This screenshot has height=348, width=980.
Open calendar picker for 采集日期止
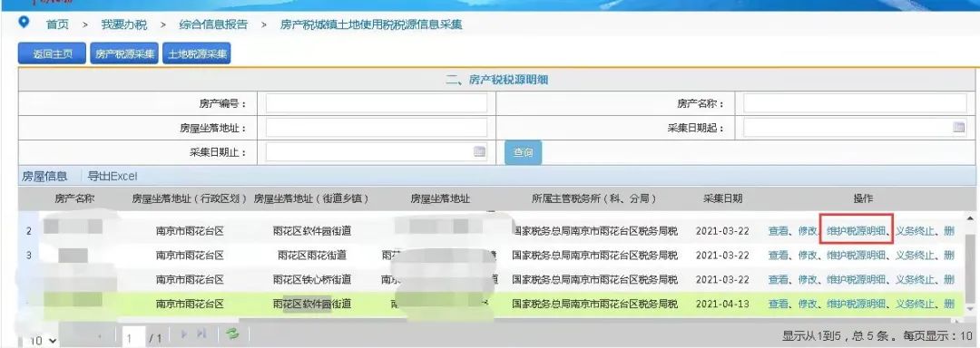pyautogui.click(x=479, y=151)
